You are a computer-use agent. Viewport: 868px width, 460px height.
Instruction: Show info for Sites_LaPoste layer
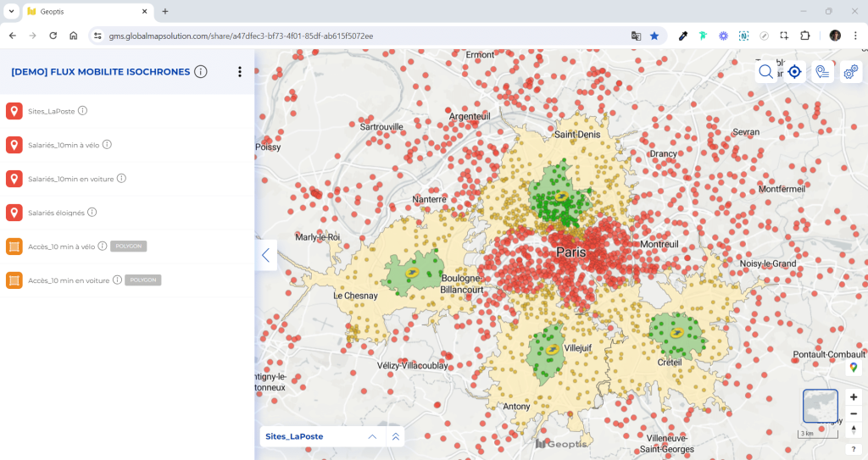point(83,111)
